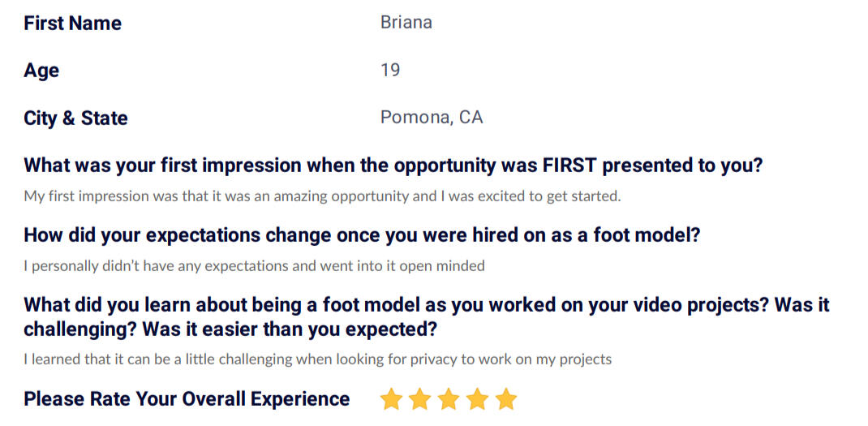Click the foot model learning question heading
The image size is (868, 426).
pos(427,317)
